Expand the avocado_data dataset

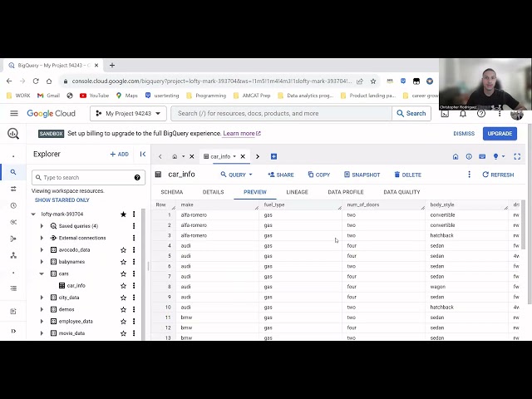[x=42, y=250]
